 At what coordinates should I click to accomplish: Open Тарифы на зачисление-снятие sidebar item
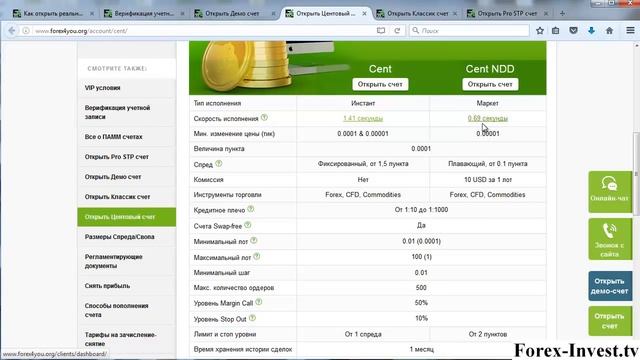(x=127, y=339)
